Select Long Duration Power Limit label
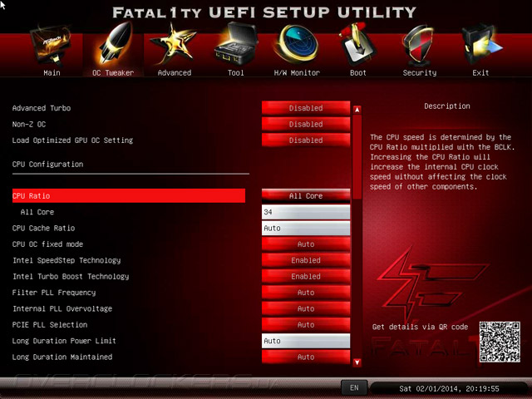 click(x=64, y=341)
